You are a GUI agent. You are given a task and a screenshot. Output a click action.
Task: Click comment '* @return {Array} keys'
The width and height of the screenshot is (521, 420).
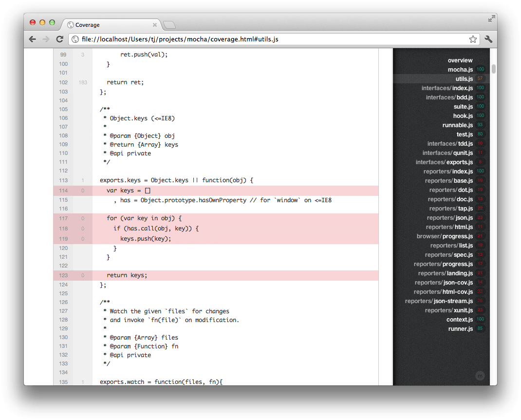141,145
